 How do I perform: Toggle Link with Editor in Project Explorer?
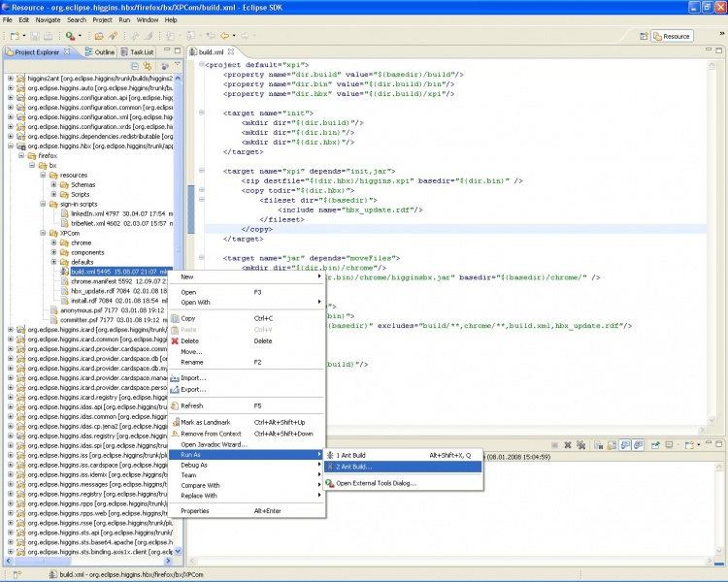coord(148,66)
